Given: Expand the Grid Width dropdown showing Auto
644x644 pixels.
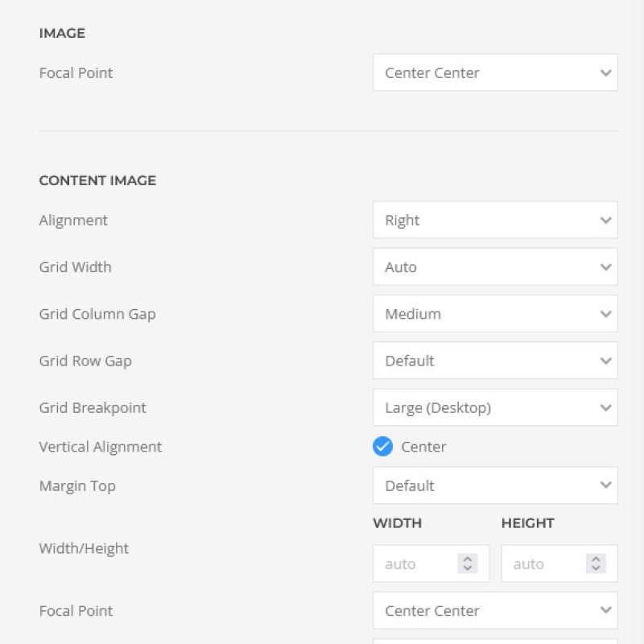Looking at the screenshot, I should (x=495, y=267).
